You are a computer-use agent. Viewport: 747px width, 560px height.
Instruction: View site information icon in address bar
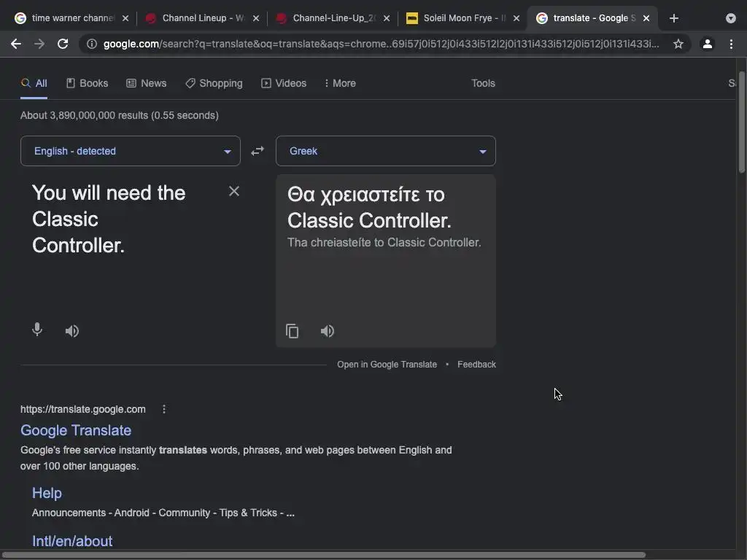[x=92, y=44]
